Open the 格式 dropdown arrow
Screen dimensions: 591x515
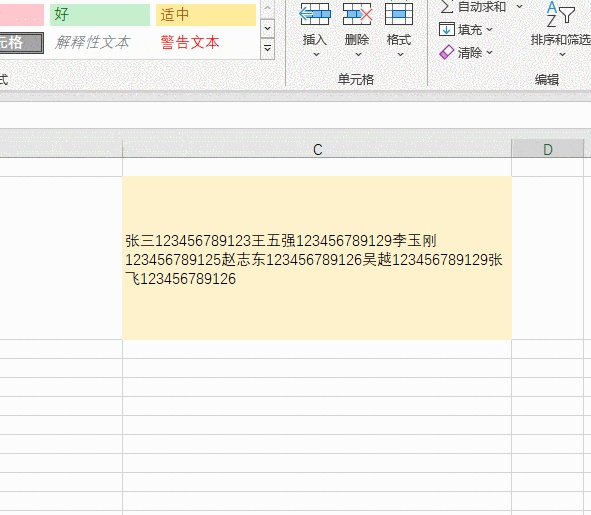(x=400, y=55)
